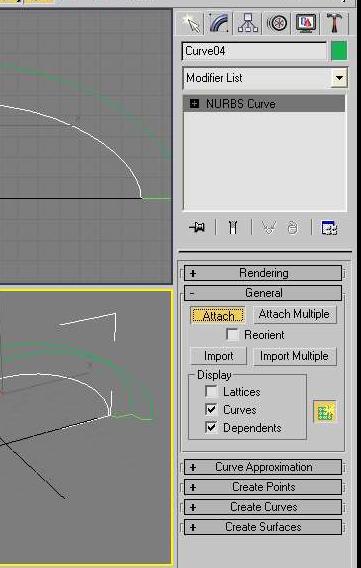Expand the Create Surfaces rollout
The image size is (361, 568).
click(x=263, y=527)
